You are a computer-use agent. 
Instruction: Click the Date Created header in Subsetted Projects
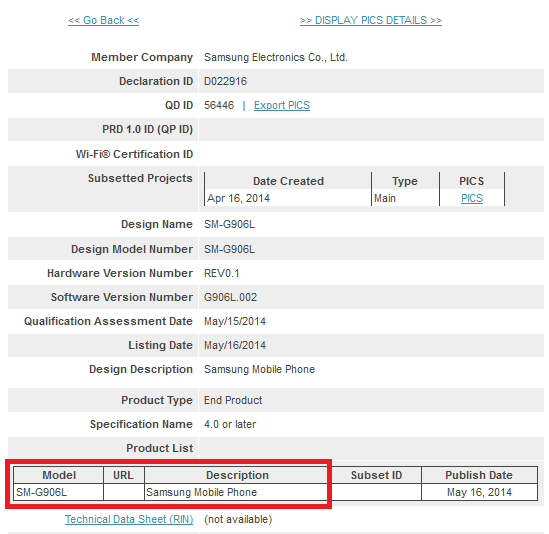[288, 181]
